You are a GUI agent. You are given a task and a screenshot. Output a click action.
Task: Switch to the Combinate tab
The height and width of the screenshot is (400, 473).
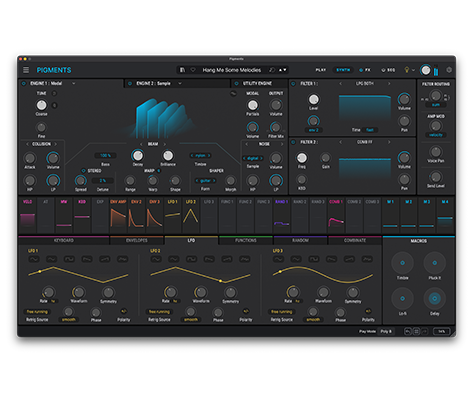tap(355, 240)
